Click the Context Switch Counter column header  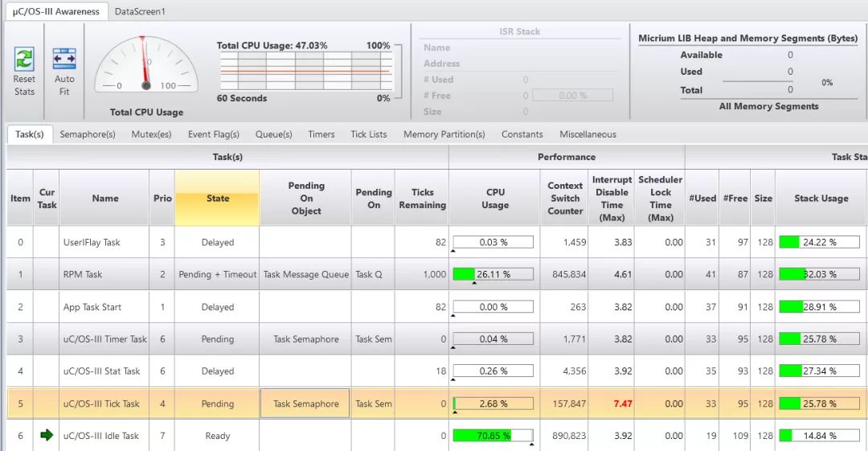(565, 198)
